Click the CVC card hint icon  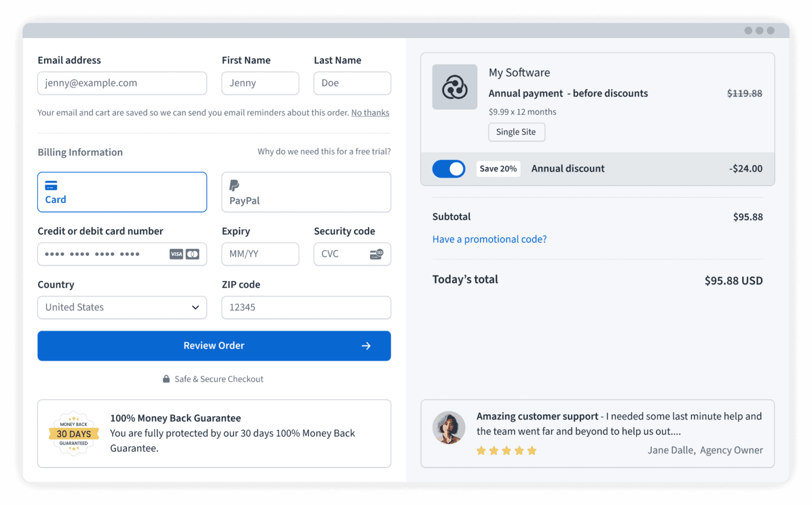376,254
